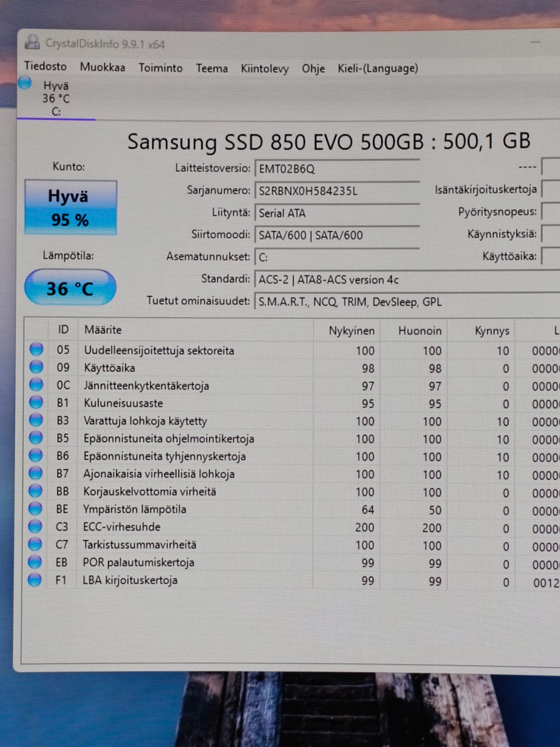Click status orb for 05 Uudelleensijoitettuja sektoreita
This screenshot has height=747, width=560.
[x=36, y=349]
